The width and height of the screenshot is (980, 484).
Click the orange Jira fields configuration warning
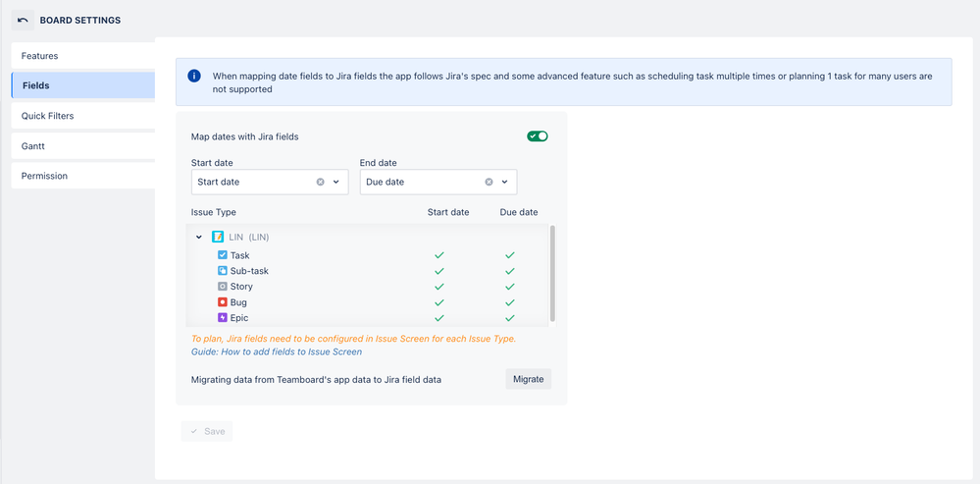tap(354, 339)
